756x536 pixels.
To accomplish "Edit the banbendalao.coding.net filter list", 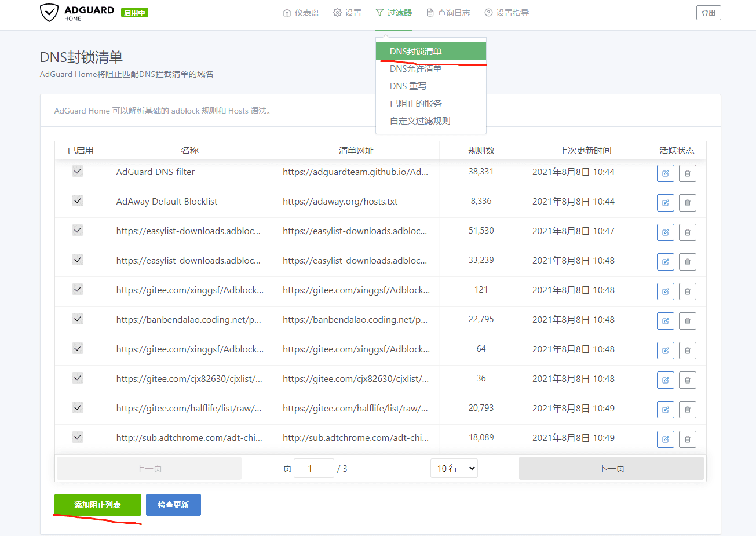I will (x=665, y=321).
